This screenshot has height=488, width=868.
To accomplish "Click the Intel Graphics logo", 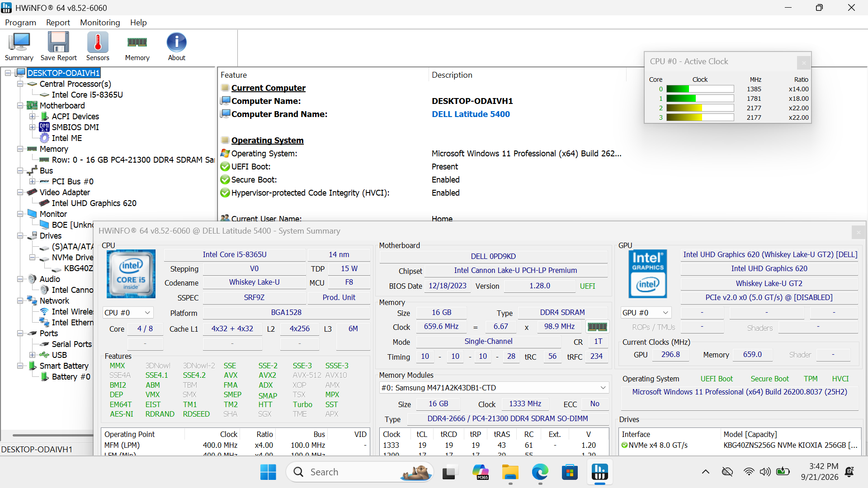I will (648, 274).
